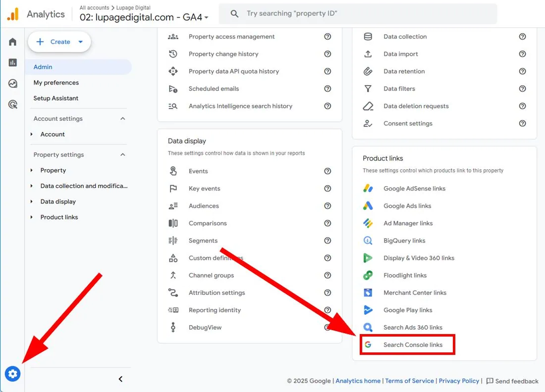Select My preferences in the Admin menu
This screenshot has height=392, width=545.
(x=55, y=83)
